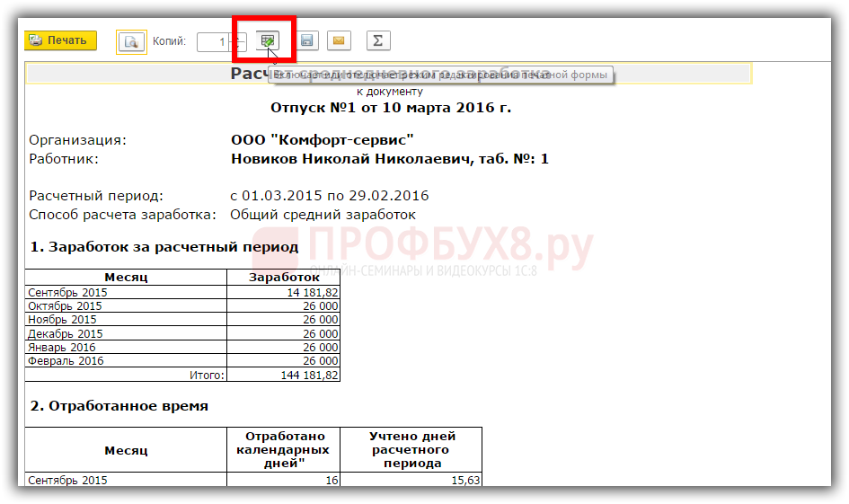The width and height of the screenshot is (849, 504).
Task: Click 'Учтено дней расчетного периода' header
Action: (411, 449)
